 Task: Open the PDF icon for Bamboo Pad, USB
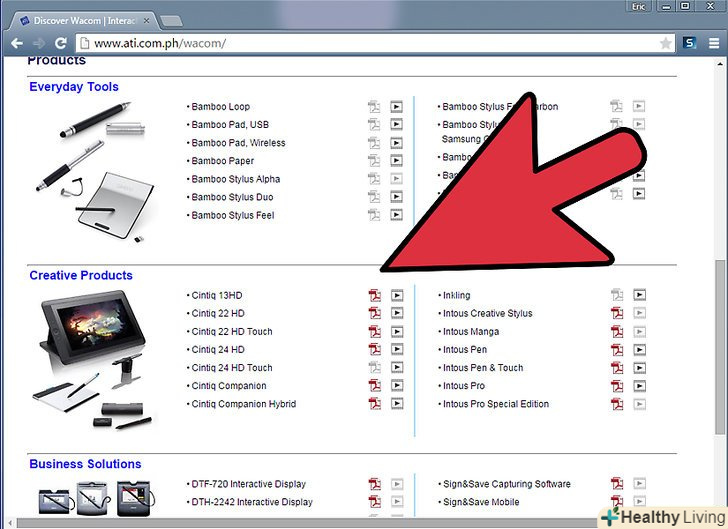point(374,124)
